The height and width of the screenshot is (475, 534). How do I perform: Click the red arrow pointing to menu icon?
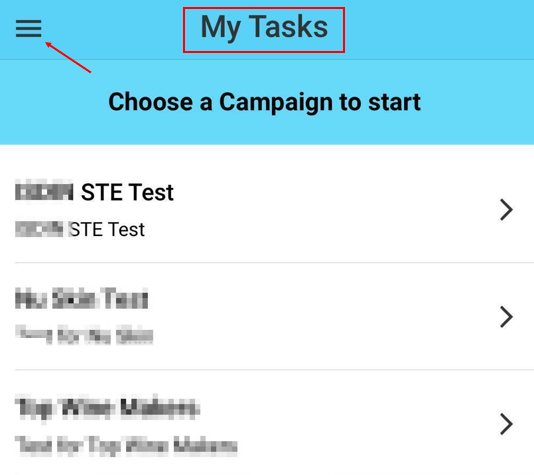68,57
